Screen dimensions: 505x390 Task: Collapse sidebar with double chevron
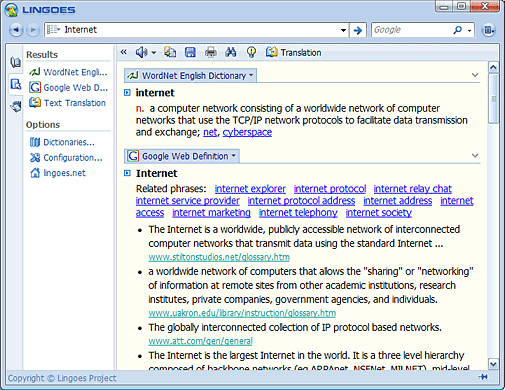tap(124, 52)
